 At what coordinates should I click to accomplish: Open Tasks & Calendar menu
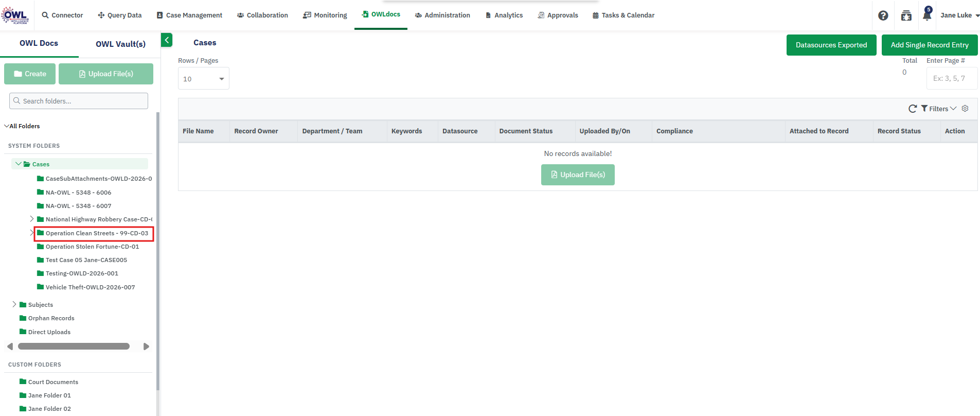pos(623,15)
